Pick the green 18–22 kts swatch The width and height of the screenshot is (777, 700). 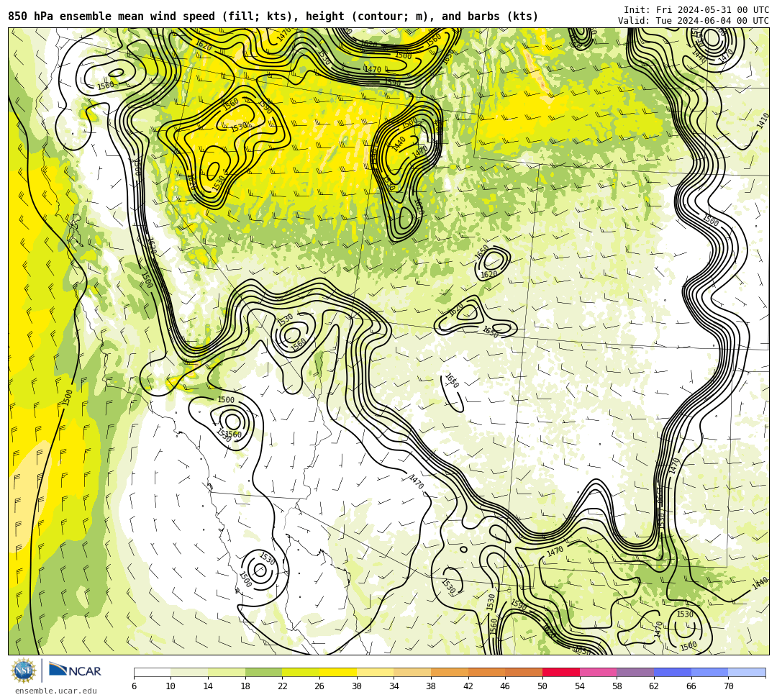click(x=263, y=672)
